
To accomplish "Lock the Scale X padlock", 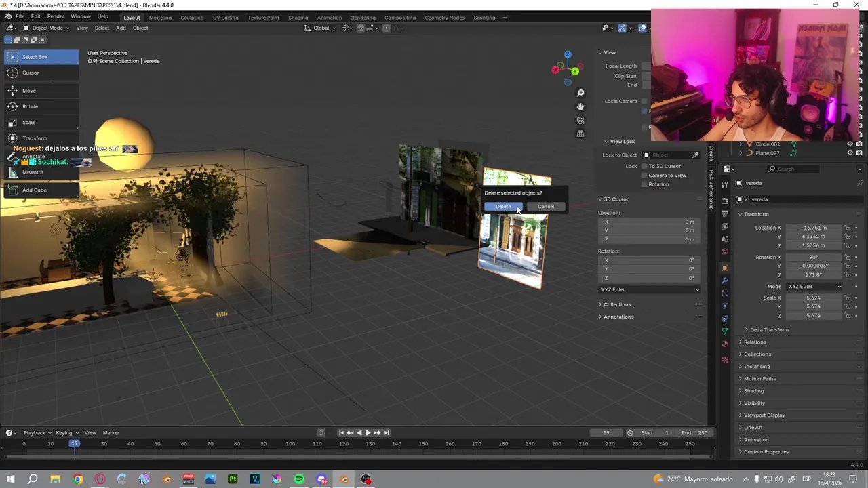I will (x=848, y=298).
